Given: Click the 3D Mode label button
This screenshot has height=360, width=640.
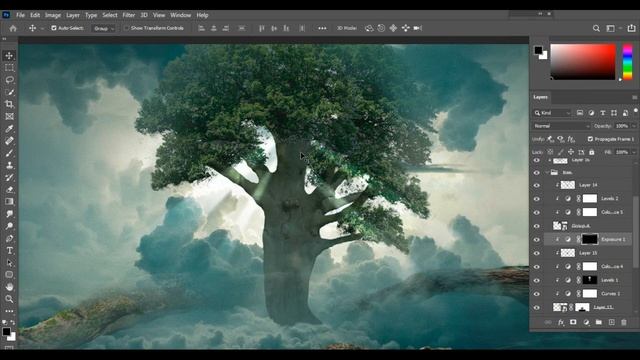Looking at the screenshot, I should point(347,28).
